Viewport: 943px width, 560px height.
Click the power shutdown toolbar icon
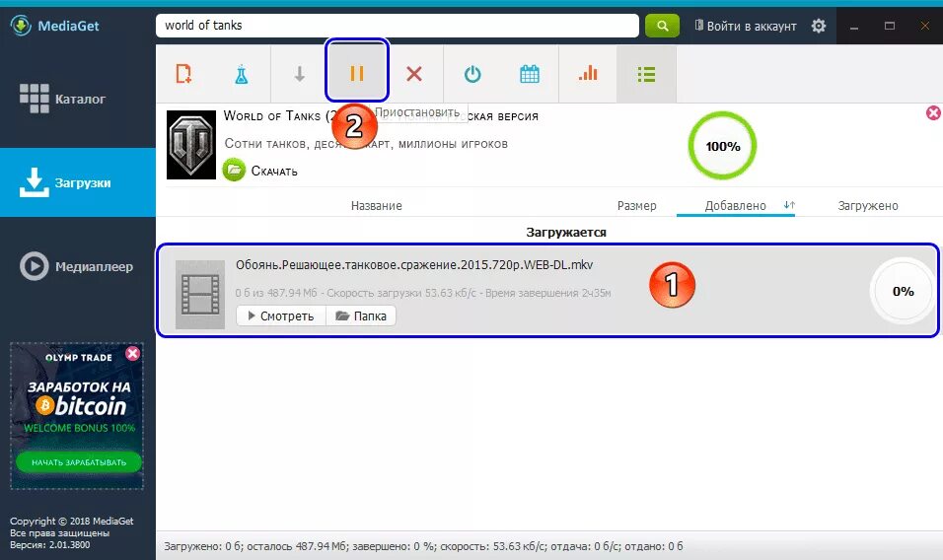click(472, 75)
